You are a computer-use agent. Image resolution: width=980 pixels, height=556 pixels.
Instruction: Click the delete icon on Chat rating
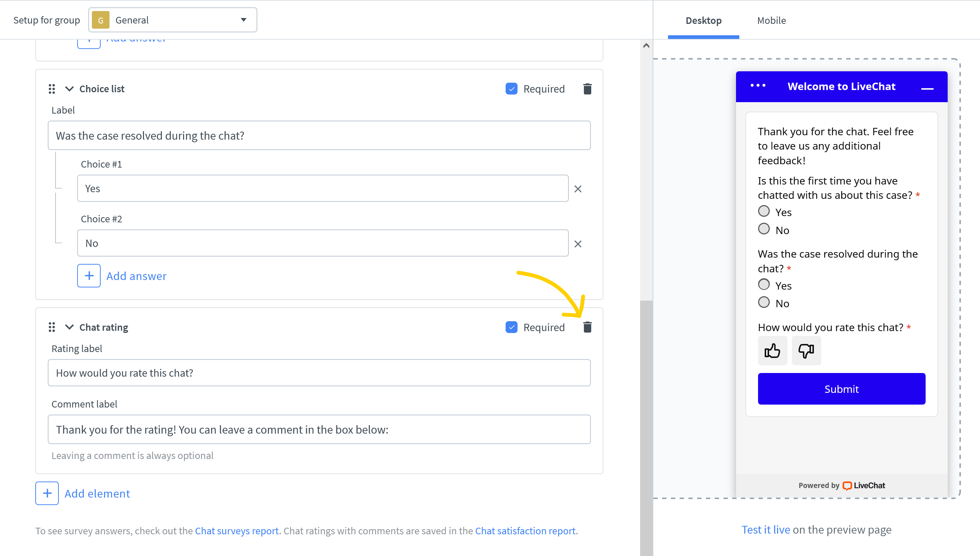click(587, 327)
